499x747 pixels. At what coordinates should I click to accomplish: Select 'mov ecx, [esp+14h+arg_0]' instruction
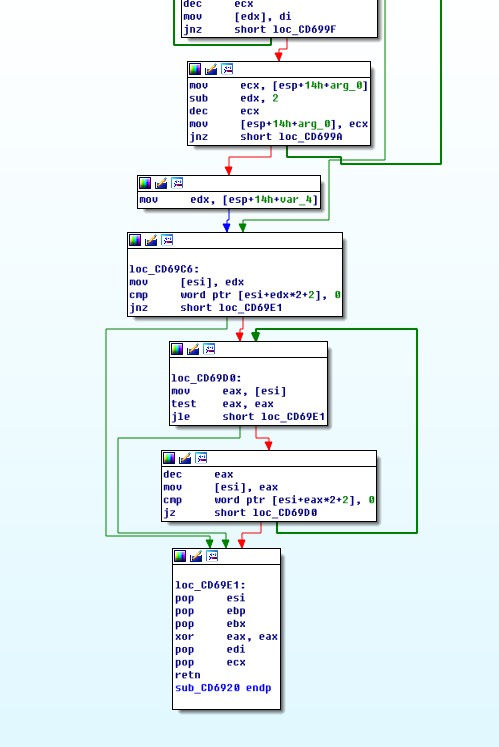click(x=279, y=86)
